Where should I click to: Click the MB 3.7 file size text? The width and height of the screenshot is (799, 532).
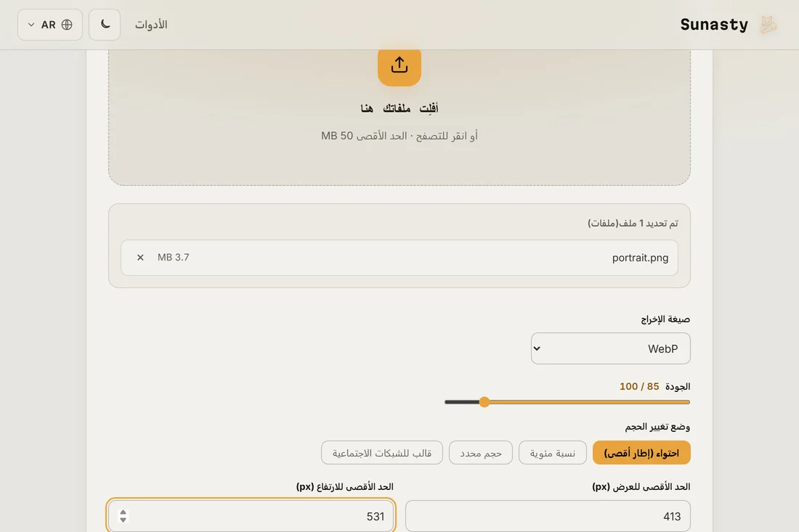(x=174, y=258)
